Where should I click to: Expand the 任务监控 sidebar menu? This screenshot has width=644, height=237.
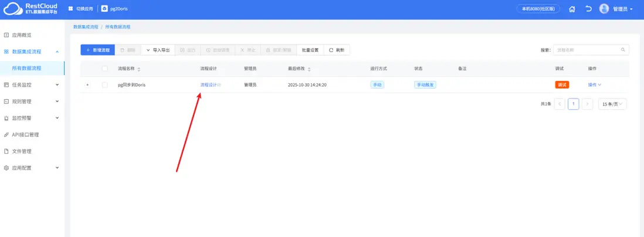point(32,85)
